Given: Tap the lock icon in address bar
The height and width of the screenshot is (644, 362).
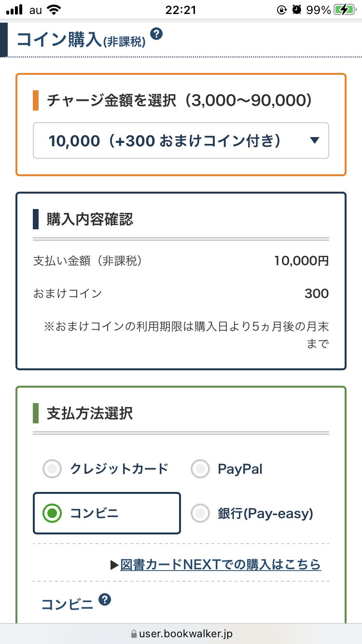Looking at the screenshot, I should (x=134, y=634).
